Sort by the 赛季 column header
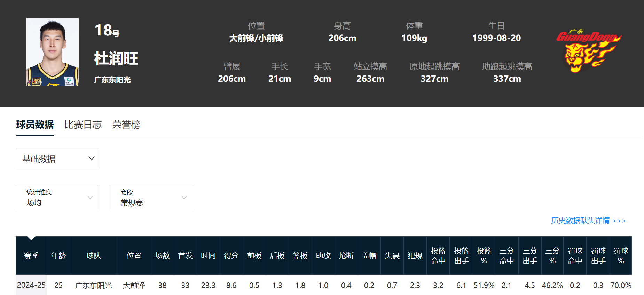This screenshot has width=644, height=295. [31, 256]
